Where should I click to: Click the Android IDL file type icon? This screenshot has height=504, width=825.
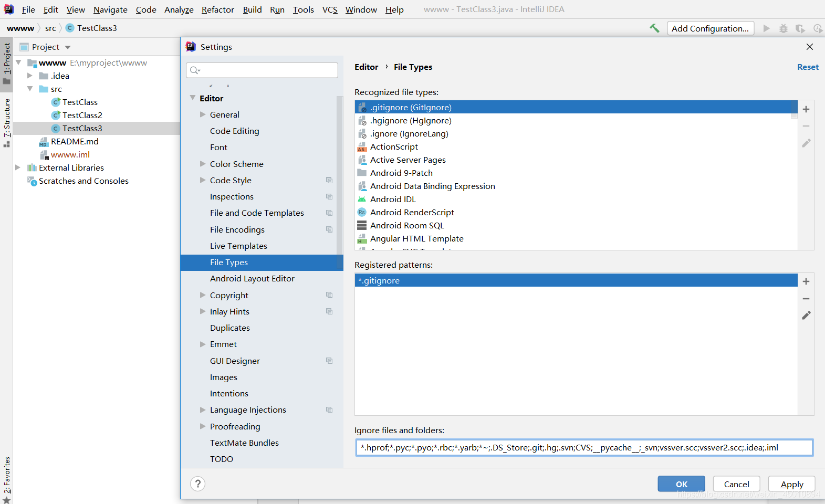coord(362,199)
